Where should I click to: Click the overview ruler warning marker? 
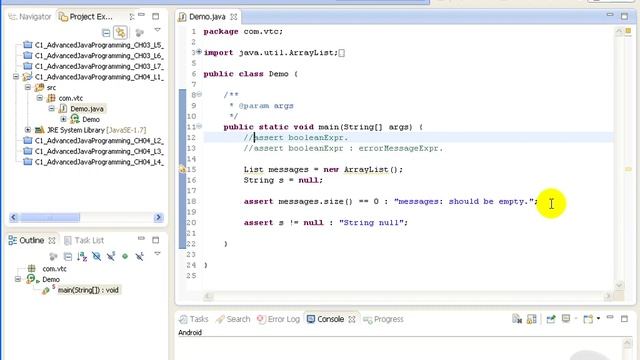coord(628,169)
